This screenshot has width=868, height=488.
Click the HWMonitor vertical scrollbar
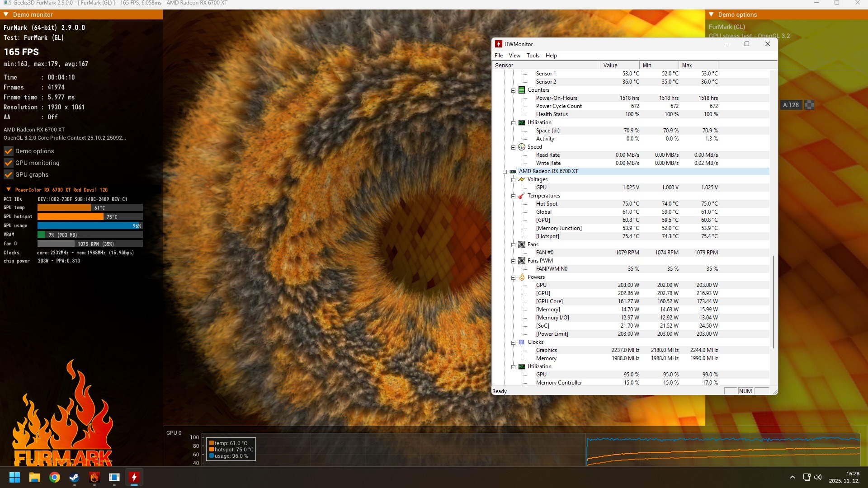[774, 301]
